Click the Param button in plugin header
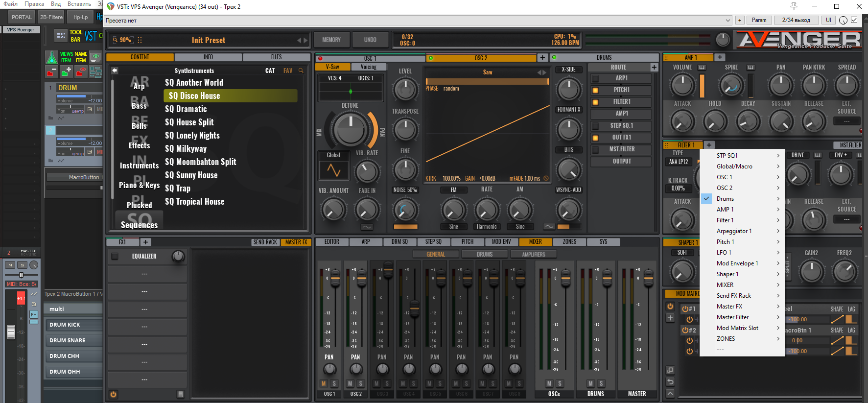868x403 pixels. click(x=759, y=20)
